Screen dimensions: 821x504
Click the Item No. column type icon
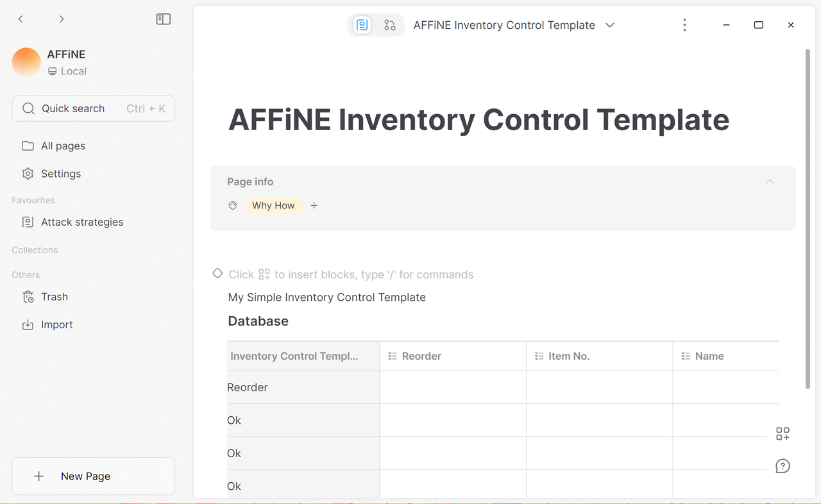click(x=539, y=356)
